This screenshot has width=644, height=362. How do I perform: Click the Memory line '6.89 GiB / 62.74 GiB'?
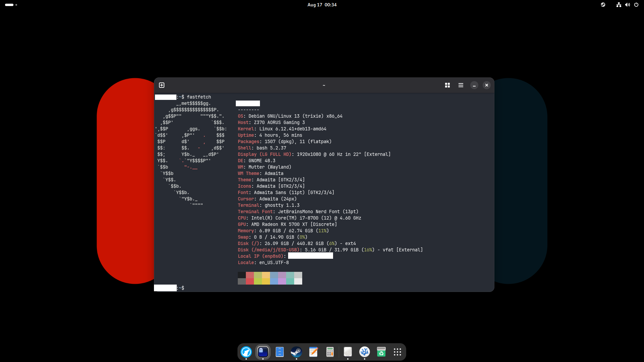click(x=286, y=231)
